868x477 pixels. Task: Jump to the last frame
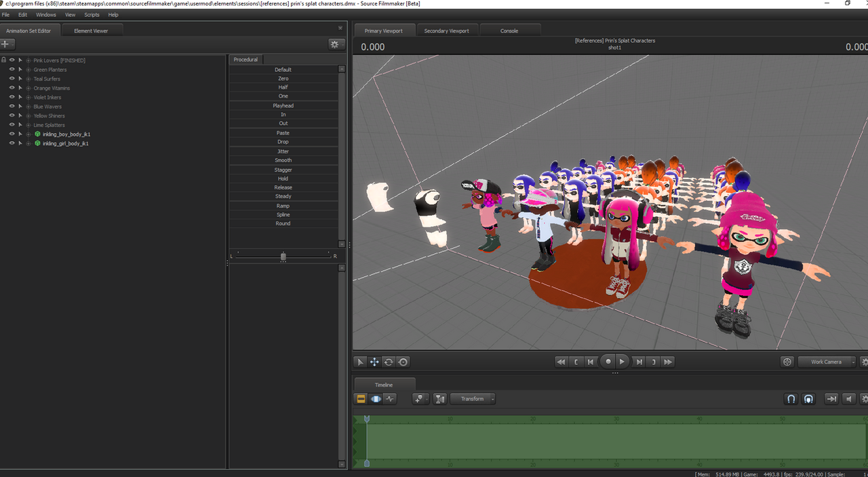669,362
